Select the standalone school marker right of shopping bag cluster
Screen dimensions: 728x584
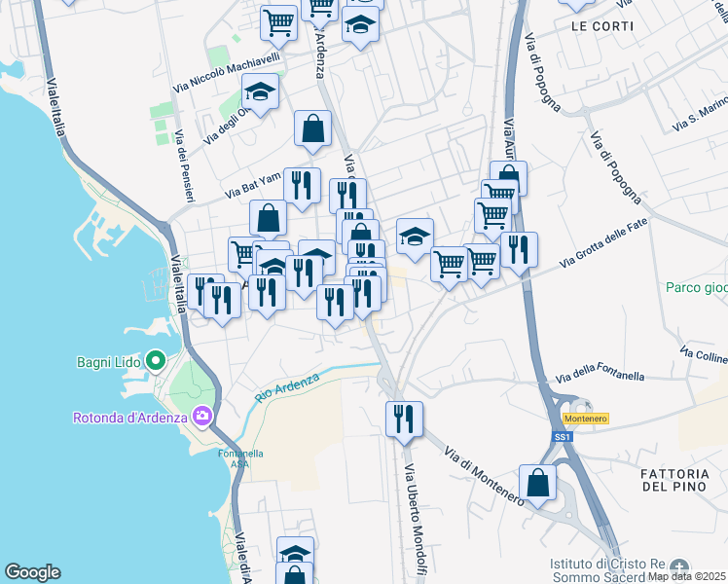click(415, 237)
